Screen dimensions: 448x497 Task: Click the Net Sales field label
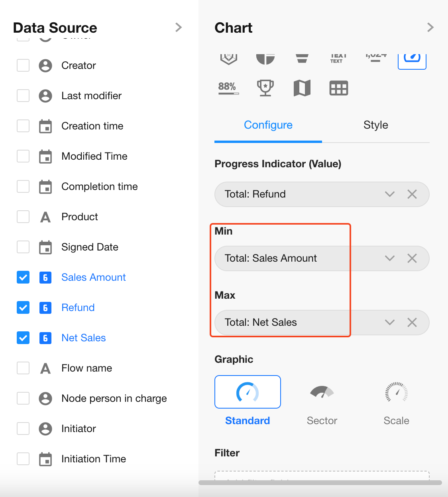pos(84,338)
